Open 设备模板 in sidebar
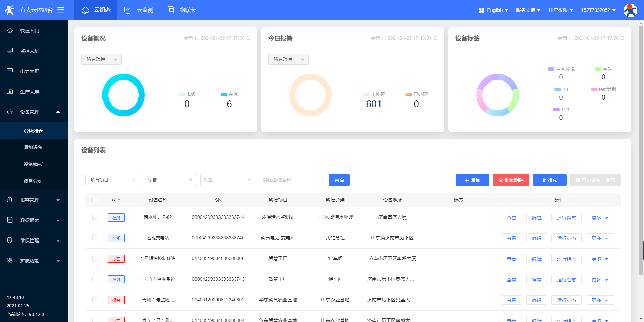This screenshot has width=644, height=322. pos(33,164)
